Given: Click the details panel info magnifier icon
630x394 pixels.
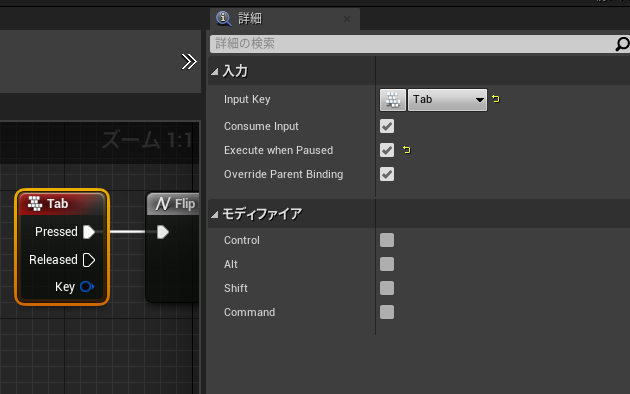Looking at the screenshot, I should coord(223,18).
